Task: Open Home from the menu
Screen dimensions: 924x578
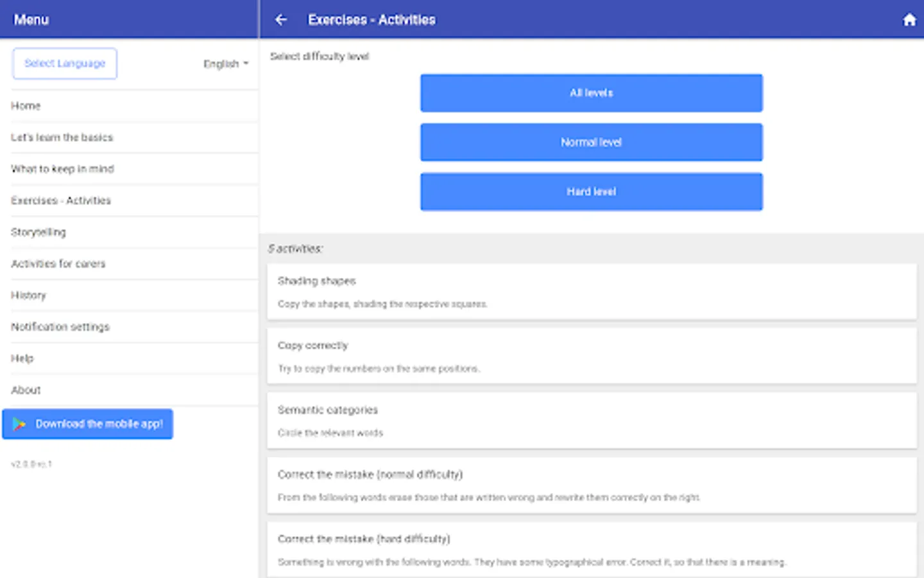Action: [26, 106]
